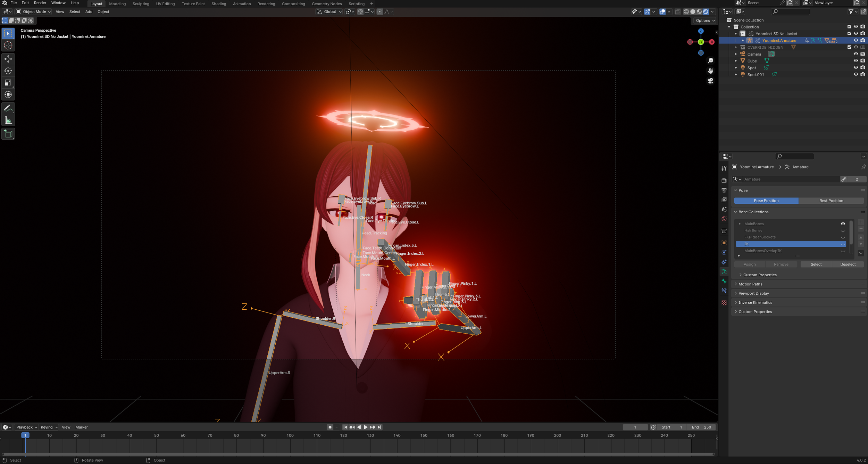Open the Global transform orientation dropdown
The height and width of the screenshot is (464, 868).
pos(329,12)
